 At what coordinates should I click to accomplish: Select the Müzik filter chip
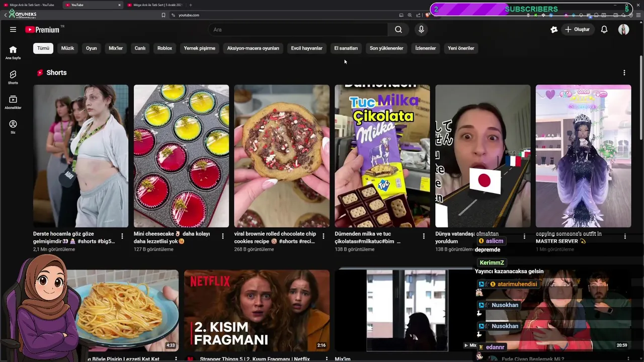67,48
